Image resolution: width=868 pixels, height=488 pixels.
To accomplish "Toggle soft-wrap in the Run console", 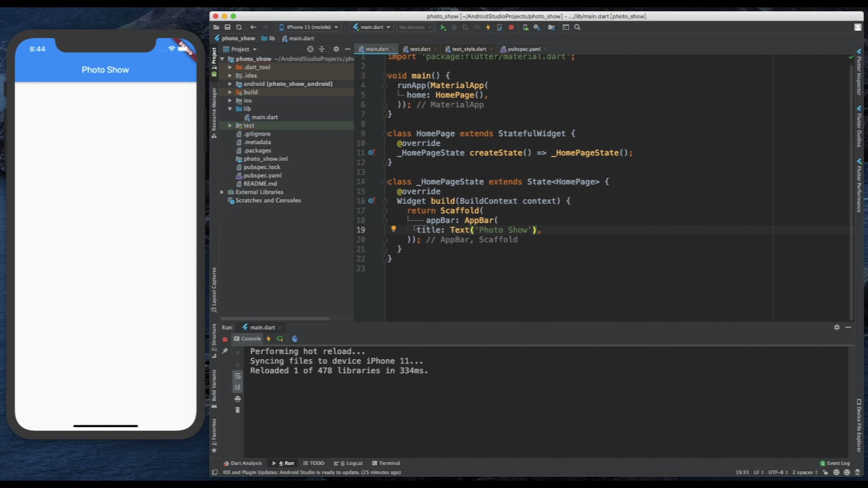I will click(x=237, y=376).
